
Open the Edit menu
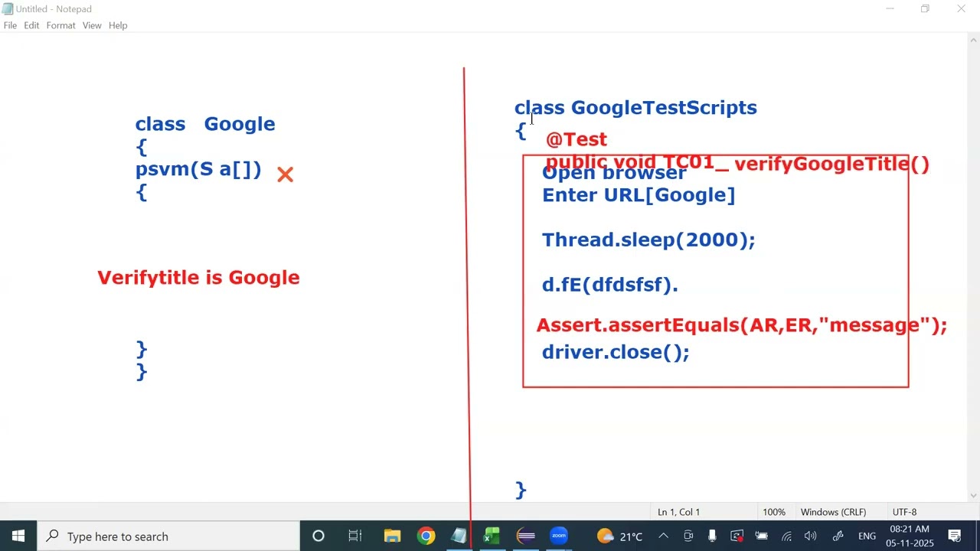click(31, 25)
